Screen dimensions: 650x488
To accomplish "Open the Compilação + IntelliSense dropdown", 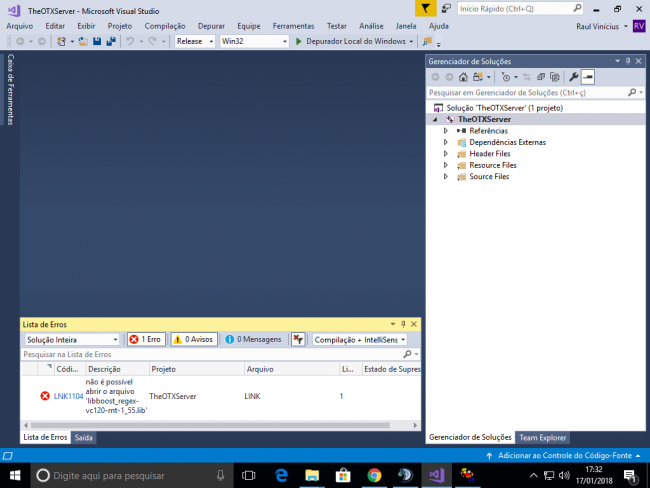I will (x=359, y=340).
